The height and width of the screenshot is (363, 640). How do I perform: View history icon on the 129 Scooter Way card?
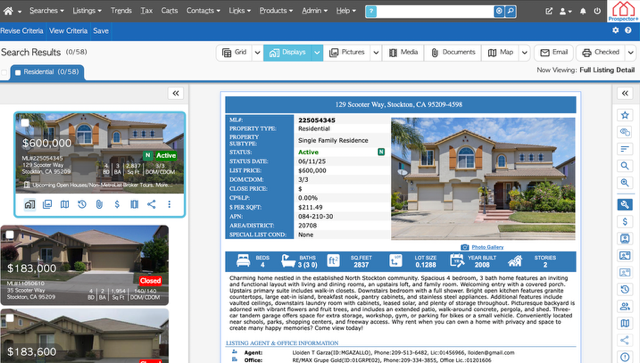click(82, 204)
